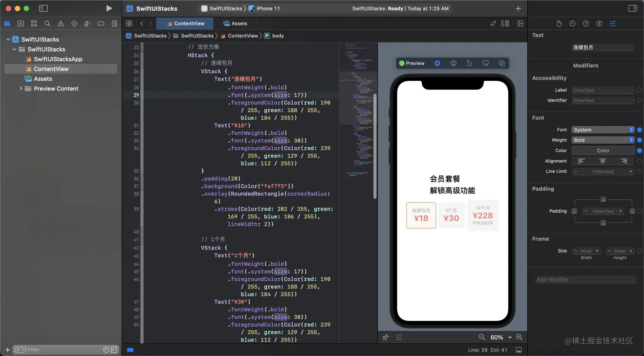Open the Issue navigator
Screen dimensions: 644x356
click(x=61, y=23)
